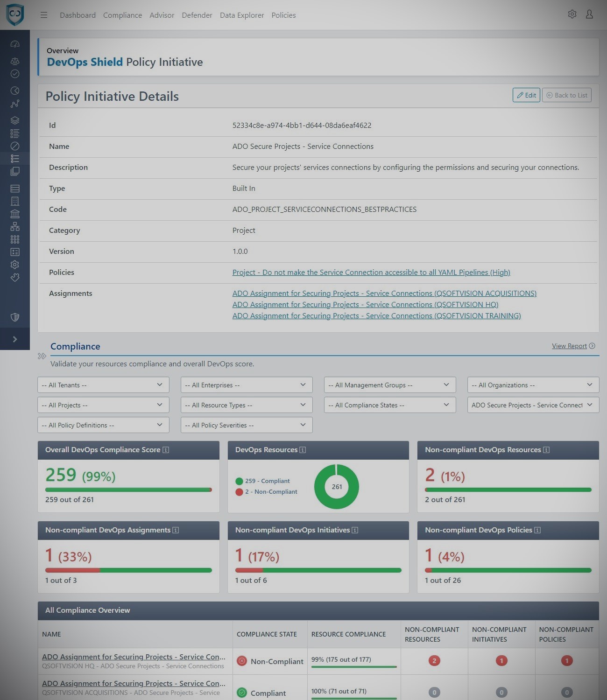
Task: Click the Edit button
Action: point(526,95)
